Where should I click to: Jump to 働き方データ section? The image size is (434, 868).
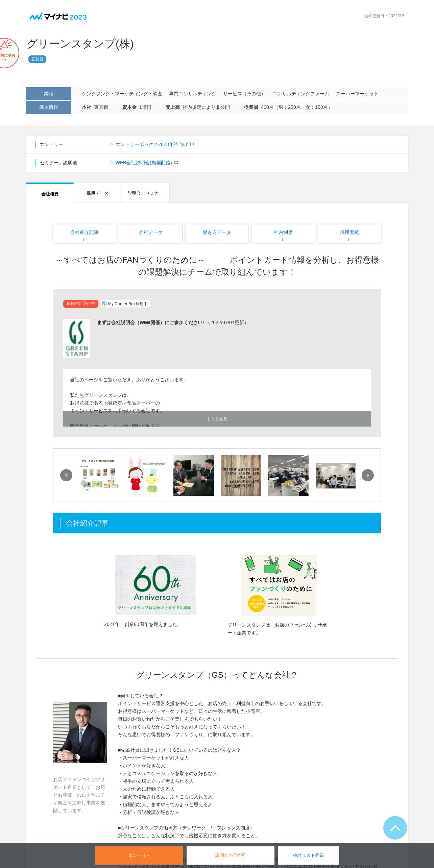(x=217, y=234)
